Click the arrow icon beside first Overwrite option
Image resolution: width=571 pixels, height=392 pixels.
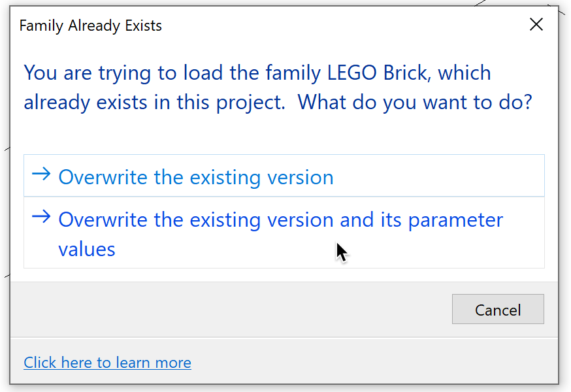41,175
